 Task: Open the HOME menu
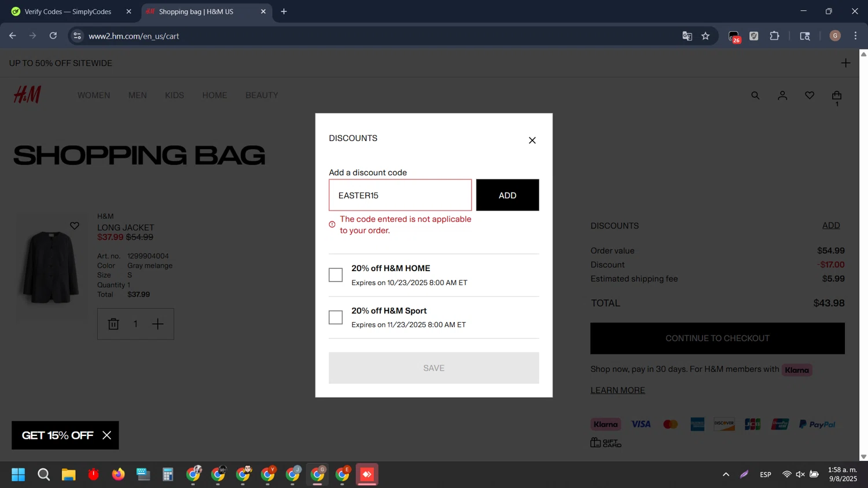coord(215,95)
